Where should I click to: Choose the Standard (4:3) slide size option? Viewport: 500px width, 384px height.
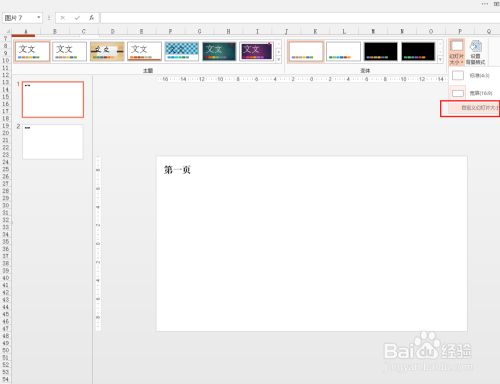[474, 76]
